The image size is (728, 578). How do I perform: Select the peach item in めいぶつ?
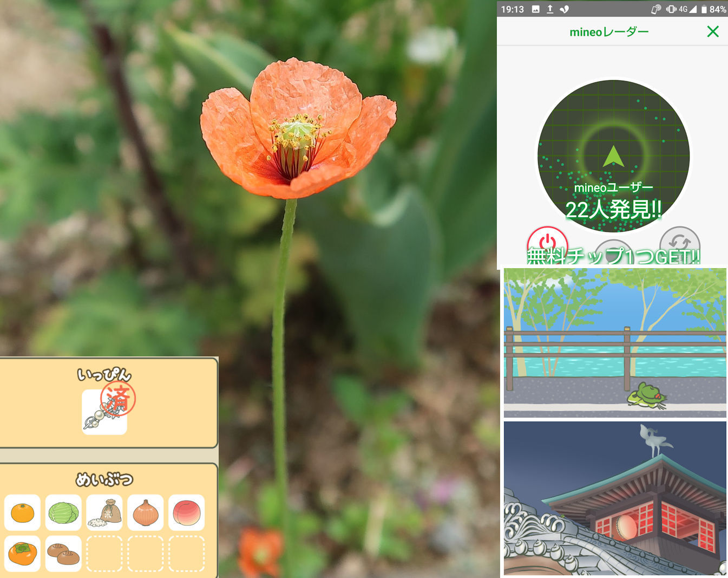click(x=187, y=512)
